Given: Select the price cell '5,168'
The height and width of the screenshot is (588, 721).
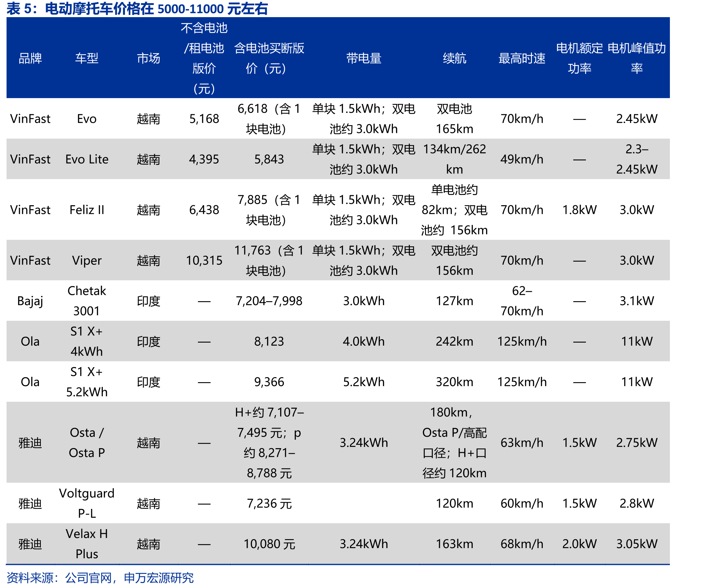Looking at the screenshot, I should click(x=204, y=119).
